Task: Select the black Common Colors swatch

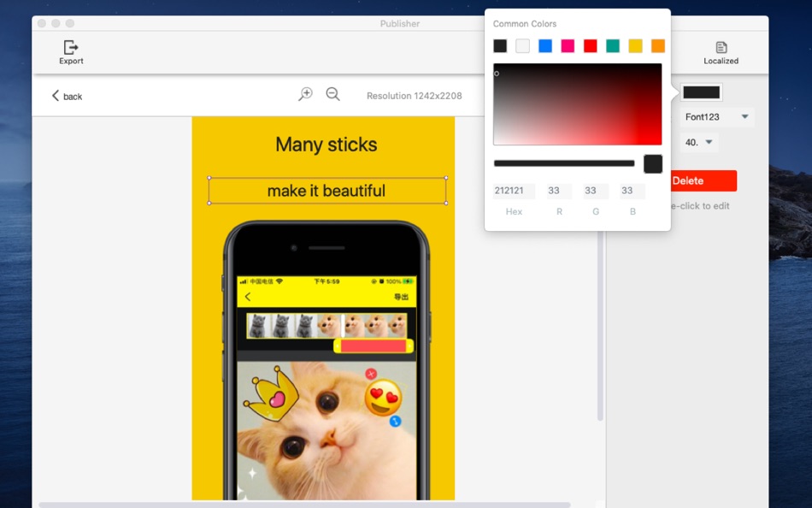Action: tap(499, 45)
